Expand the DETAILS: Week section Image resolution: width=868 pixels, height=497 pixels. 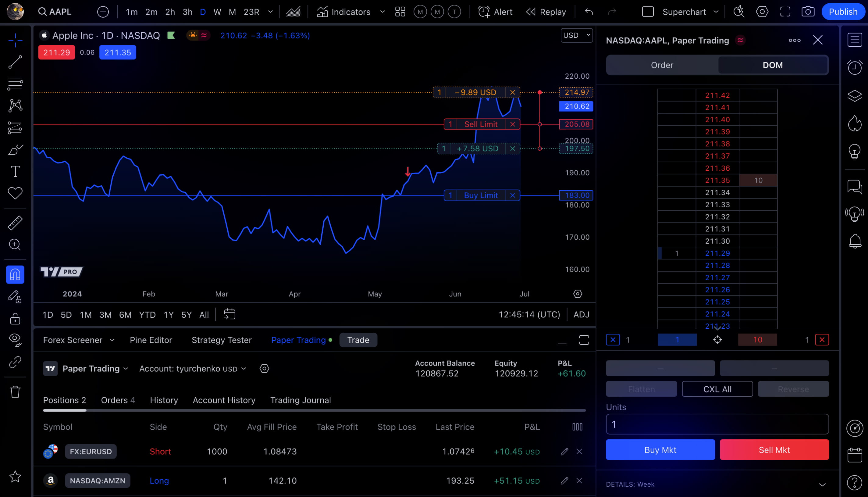[x=822, y=484]
